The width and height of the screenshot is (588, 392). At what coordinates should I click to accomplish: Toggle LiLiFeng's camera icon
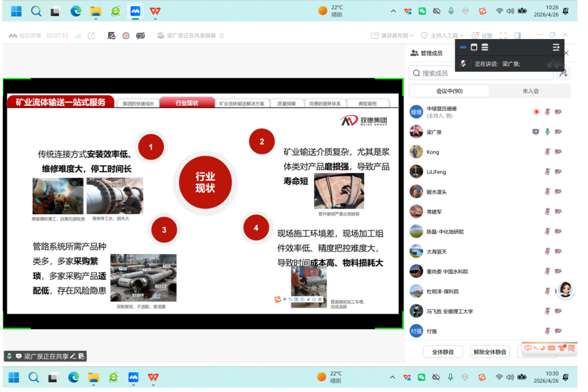pyautogui.click(x=558, y=172)
